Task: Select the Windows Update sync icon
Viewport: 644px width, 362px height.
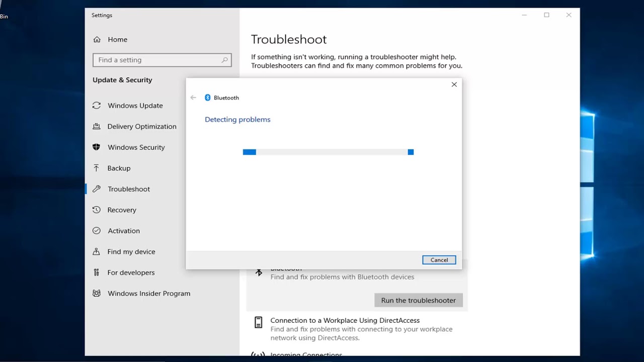Action: click(x=96, y=106)
